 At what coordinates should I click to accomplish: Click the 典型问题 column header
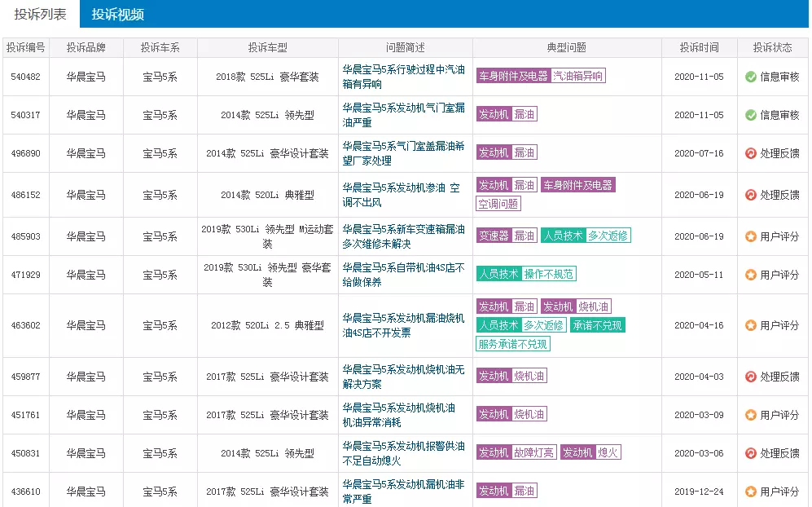[x=567, y=48]
